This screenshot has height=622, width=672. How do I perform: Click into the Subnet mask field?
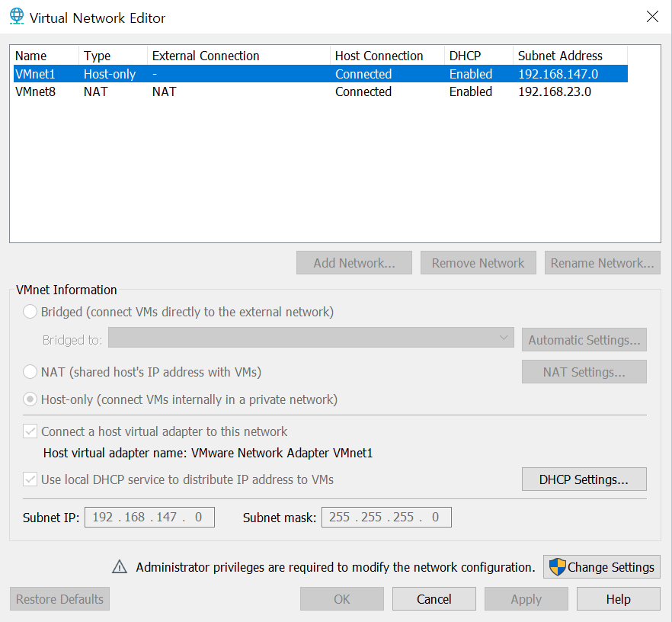coord(386,517)
